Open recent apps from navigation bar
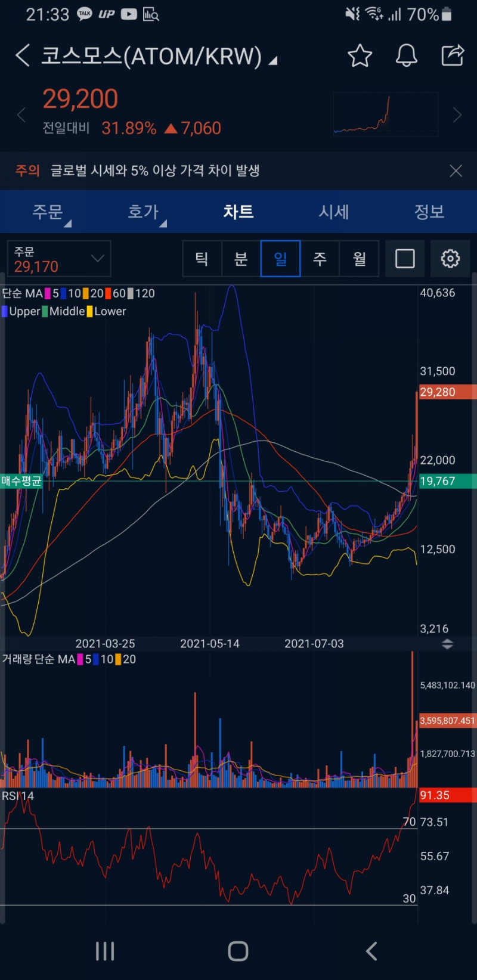Viewport: 477px width, 980px height. click(105, 951)
